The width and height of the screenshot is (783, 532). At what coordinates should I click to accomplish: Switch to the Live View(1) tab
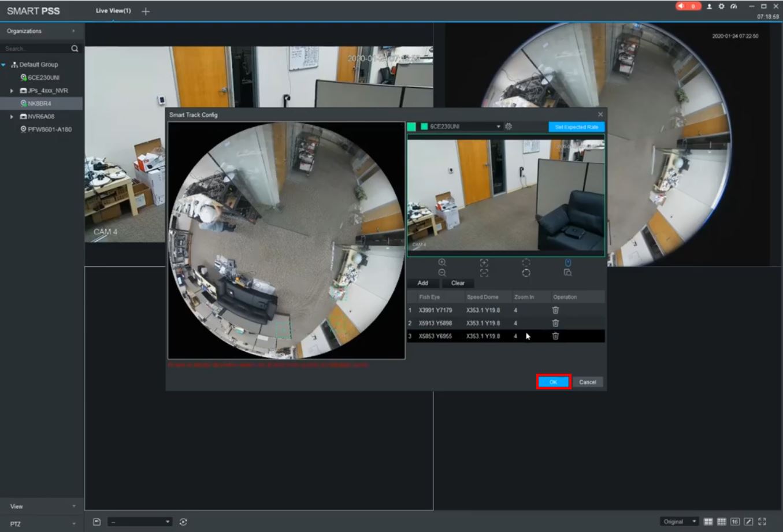[x=113, y=11]
